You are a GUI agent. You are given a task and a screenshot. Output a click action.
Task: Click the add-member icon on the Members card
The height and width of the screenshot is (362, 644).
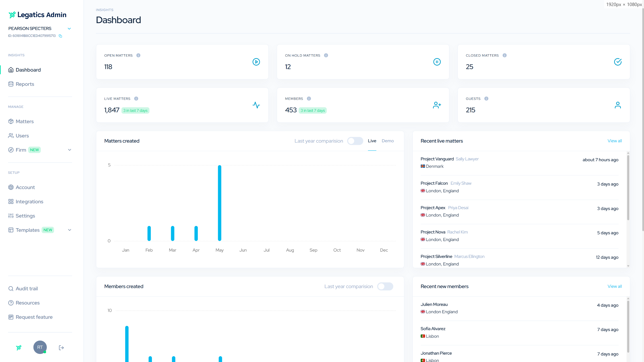437,105
